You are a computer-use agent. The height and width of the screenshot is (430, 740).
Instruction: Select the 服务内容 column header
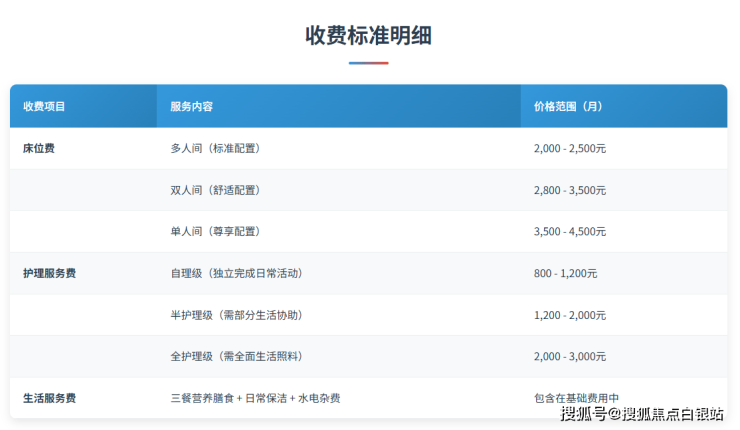(x=191, y=106)
